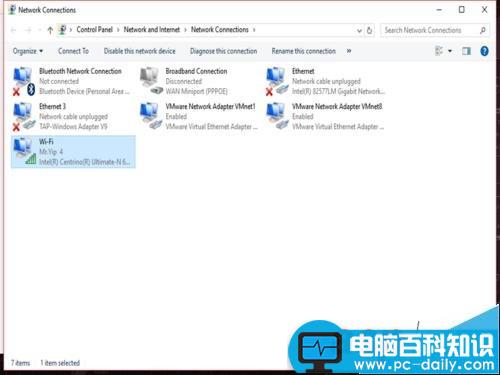The width and height of the screenshot is (500, 375).
Task: Select the Broadband Connection adapter icon
Action: (151, 80)
